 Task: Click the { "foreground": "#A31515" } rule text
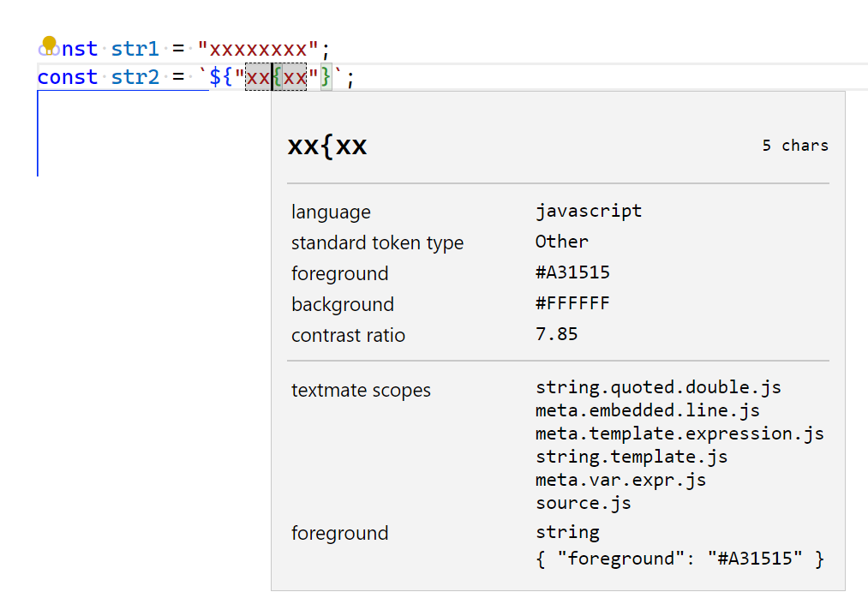[679, 559]
